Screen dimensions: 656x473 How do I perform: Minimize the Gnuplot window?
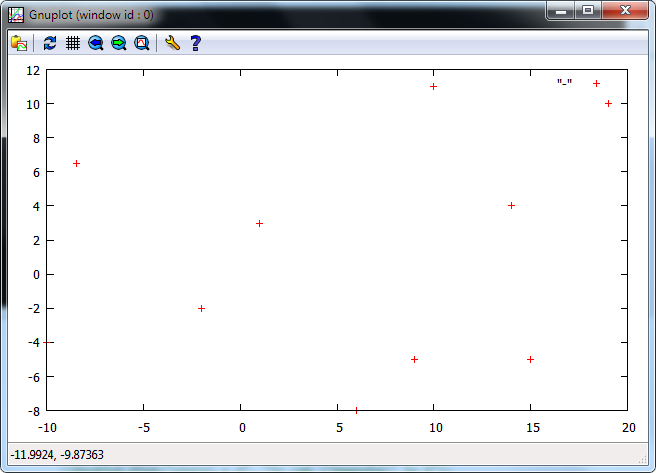[561, 10]
